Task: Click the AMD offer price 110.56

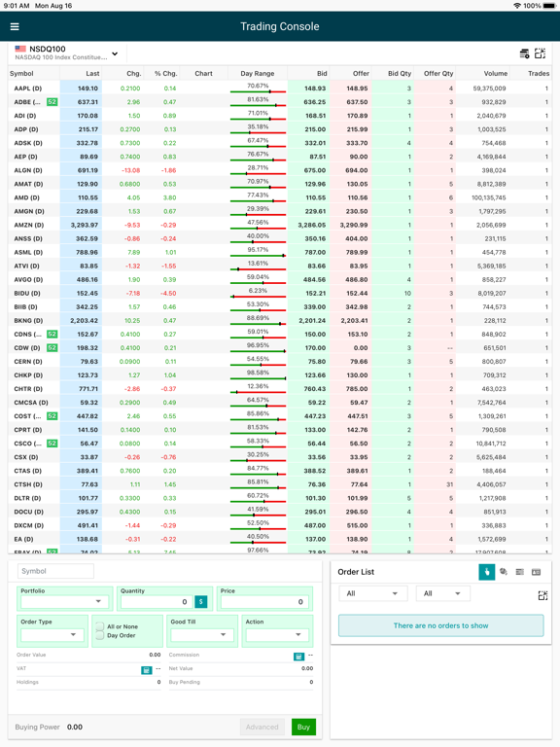Action: coord(357,197)
